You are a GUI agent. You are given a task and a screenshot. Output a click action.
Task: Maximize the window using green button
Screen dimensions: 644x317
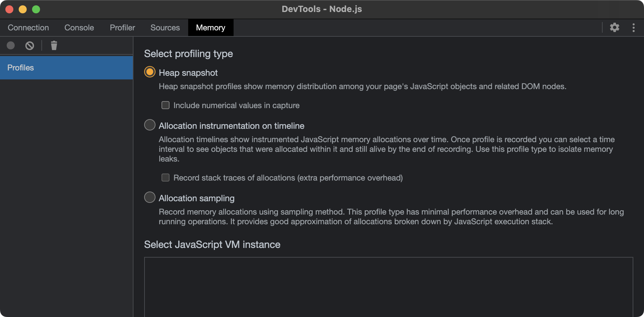click(36, 9)
